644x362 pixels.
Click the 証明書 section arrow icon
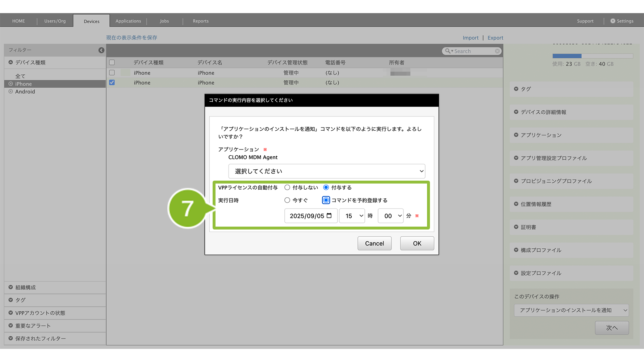tap(516, 227)
